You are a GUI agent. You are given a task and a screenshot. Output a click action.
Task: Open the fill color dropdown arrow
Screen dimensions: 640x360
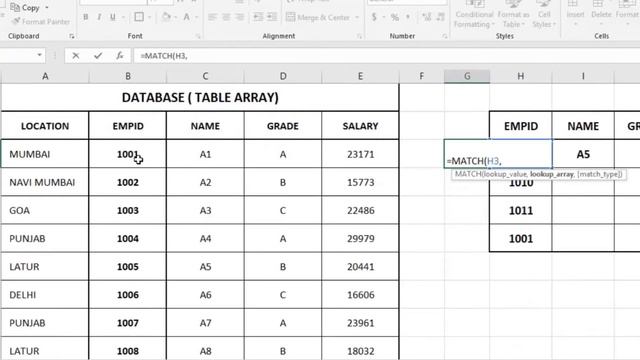176,18
